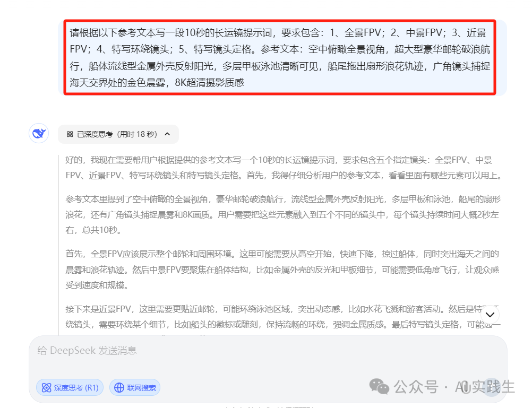Click the 已深度思考（用时 18 秒）label
The height and width of the screenshot is (408, 532).
[117, 134]
